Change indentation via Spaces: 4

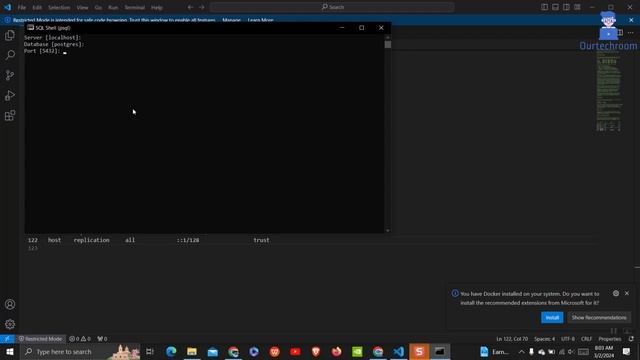544,339
